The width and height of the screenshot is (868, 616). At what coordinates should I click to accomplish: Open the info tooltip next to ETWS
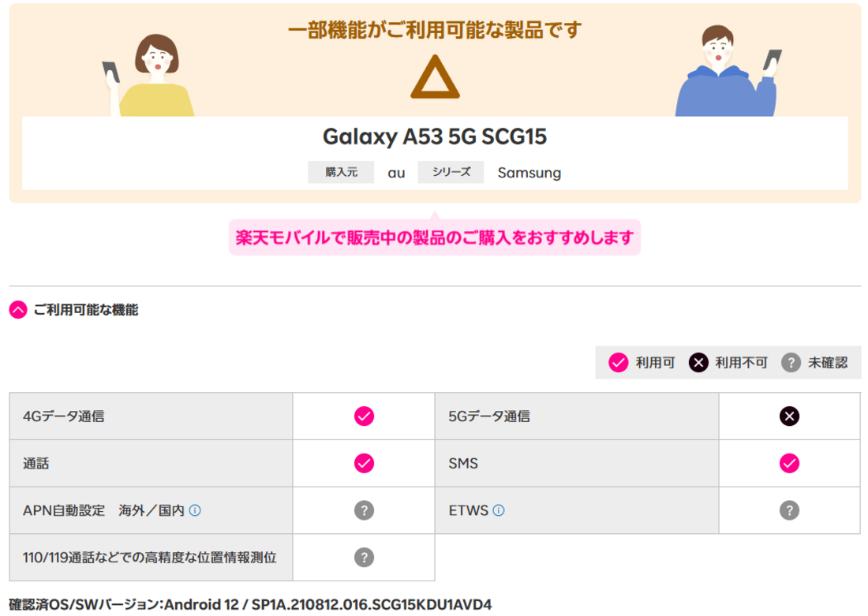tap(498, 509)
